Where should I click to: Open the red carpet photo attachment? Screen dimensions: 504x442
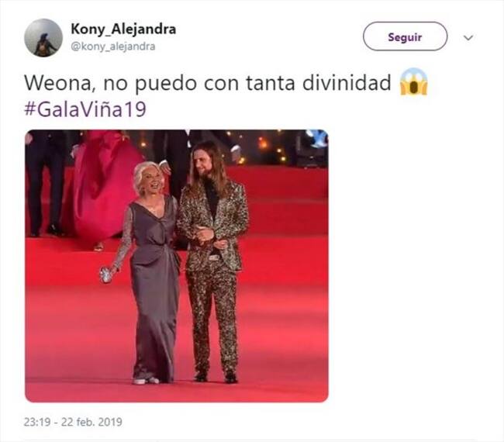(177, 266)
